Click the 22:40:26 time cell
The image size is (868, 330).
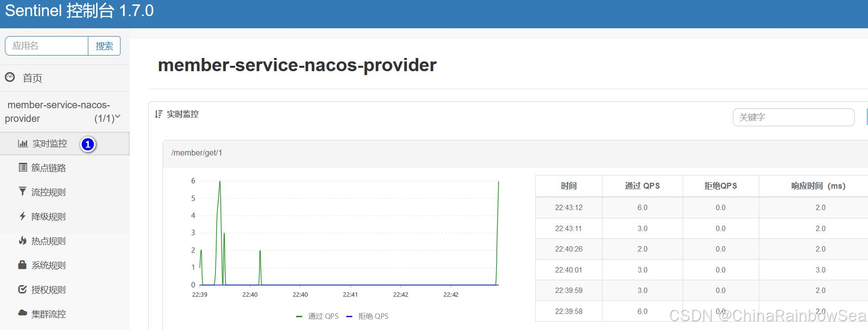click(x=569, y=249)
